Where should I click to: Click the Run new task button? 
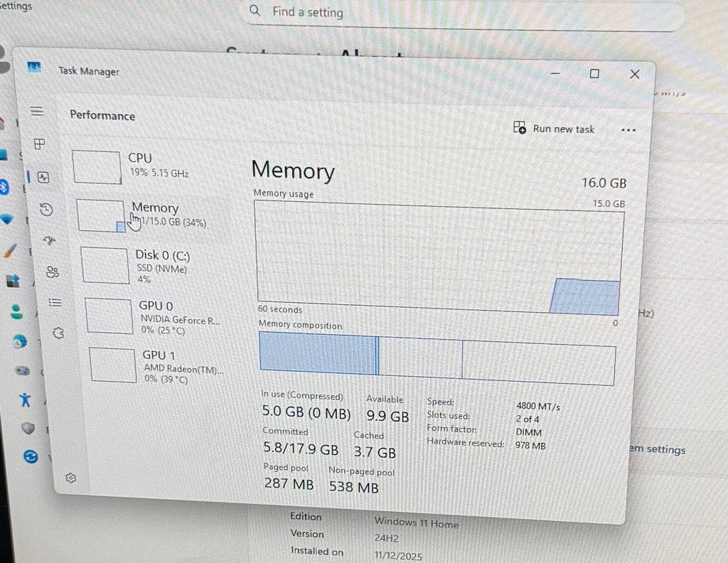(554, 128)
